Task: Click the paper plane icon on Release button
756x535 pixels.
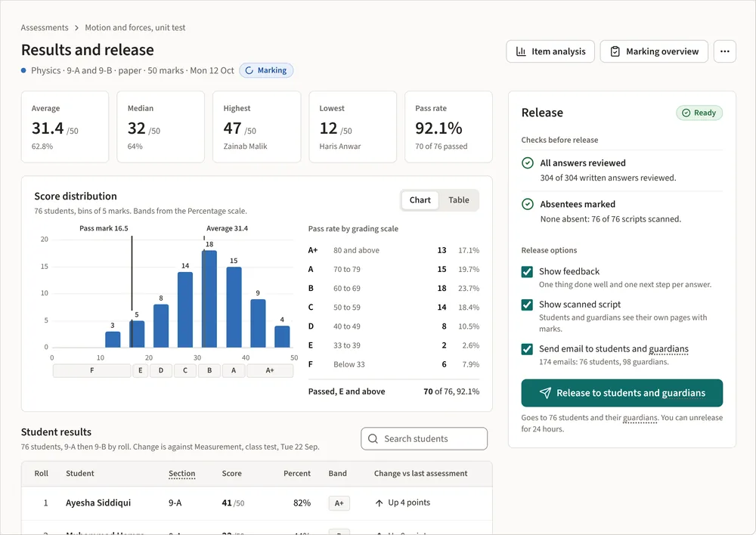Action: [x=545, y=393]
